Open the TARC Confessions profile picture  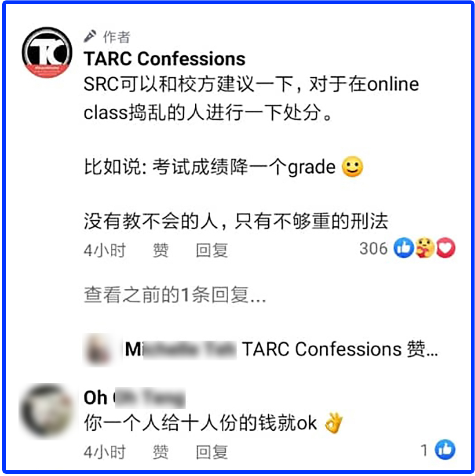click(x=47, y=52)
